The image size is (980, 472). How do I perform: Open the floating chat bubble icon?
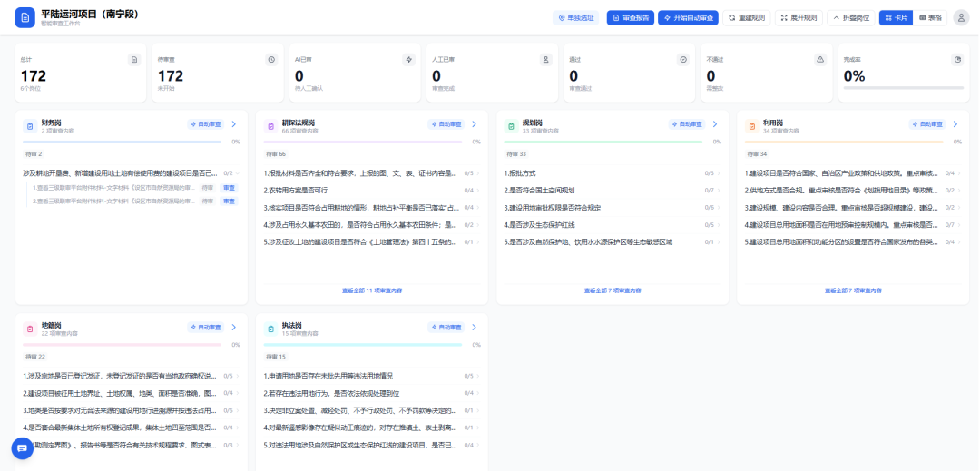[22, 448]
